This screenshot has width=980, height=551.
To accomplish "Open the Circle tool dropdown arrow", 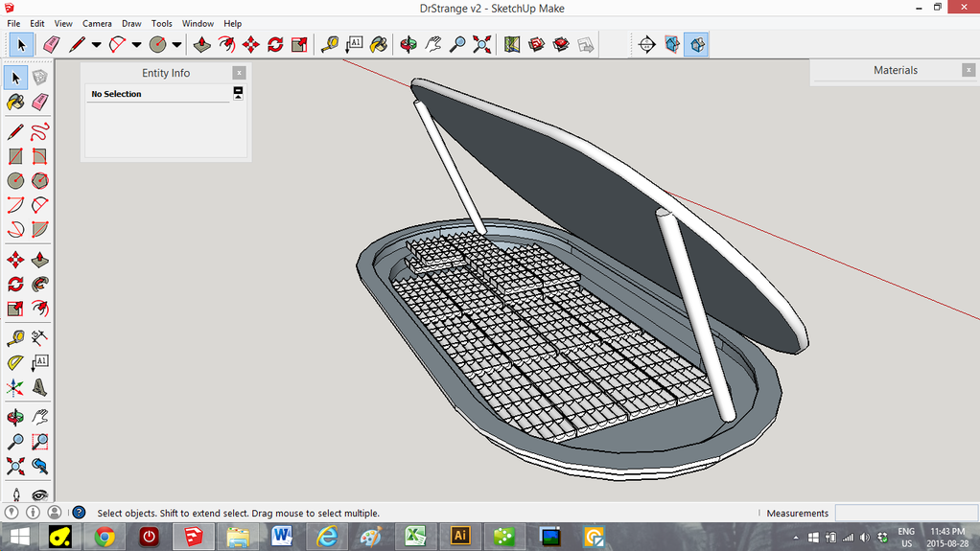I will [x=176, y=44].
